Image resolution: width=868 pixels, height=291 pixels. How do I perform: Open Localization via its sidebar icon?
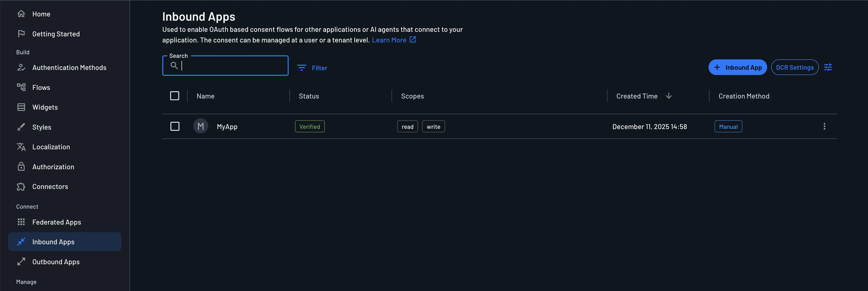pos(21,147)
